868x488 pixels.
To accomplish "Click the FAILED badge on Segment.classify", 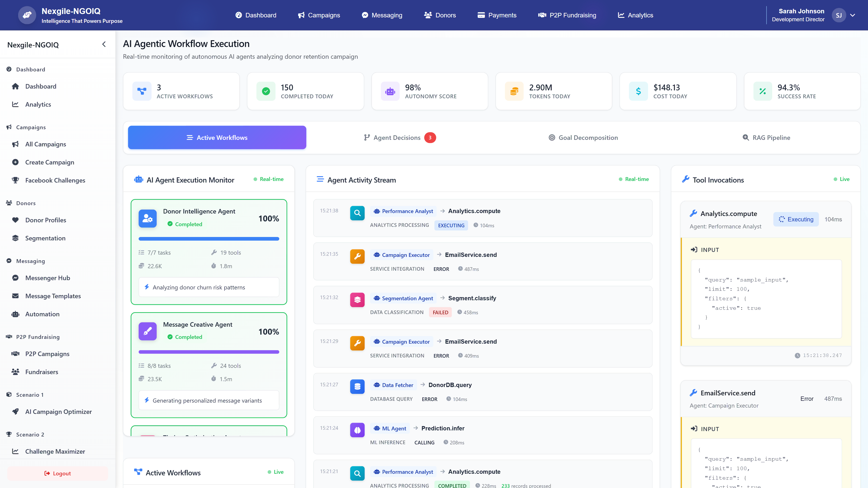I will [440, 312].
